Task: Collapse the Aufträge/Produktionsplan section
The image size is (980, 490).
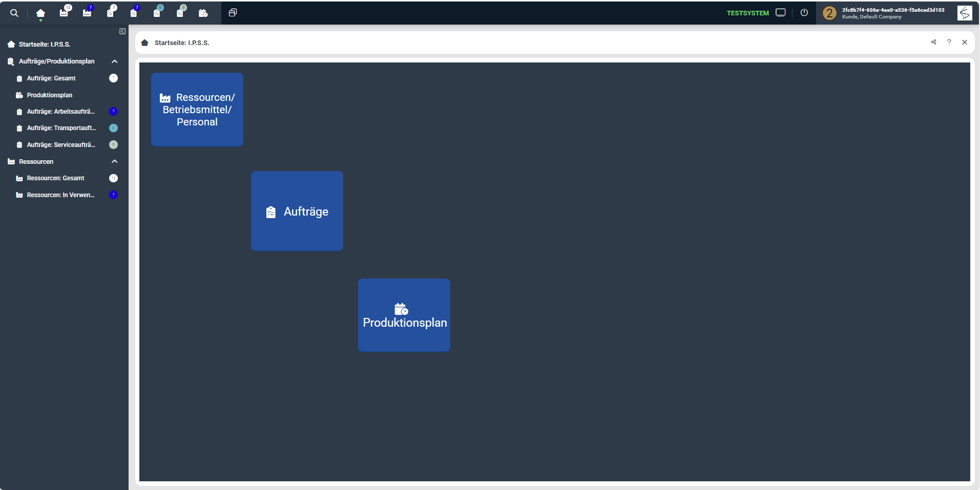Action: tap(114, 61)
